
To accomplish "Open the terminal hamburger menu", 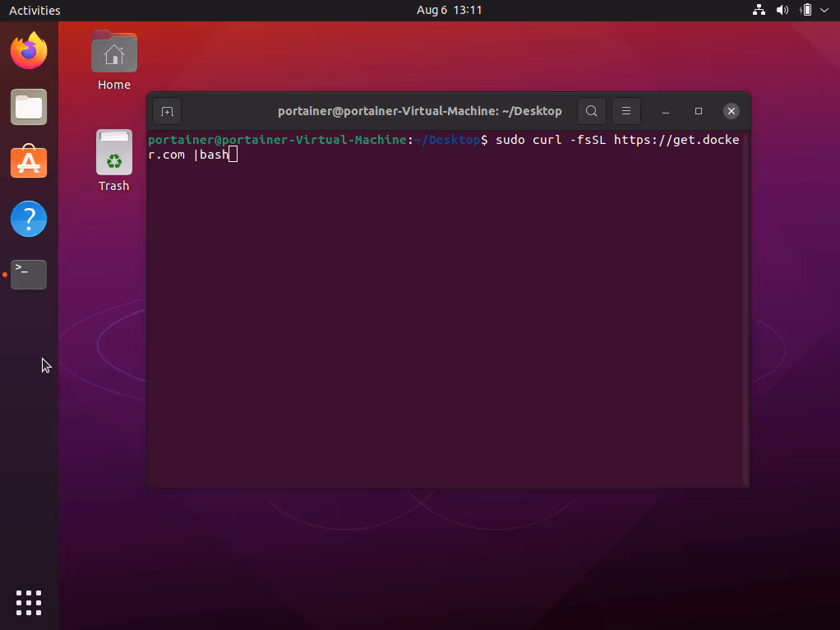I will [x=625, y=111].
